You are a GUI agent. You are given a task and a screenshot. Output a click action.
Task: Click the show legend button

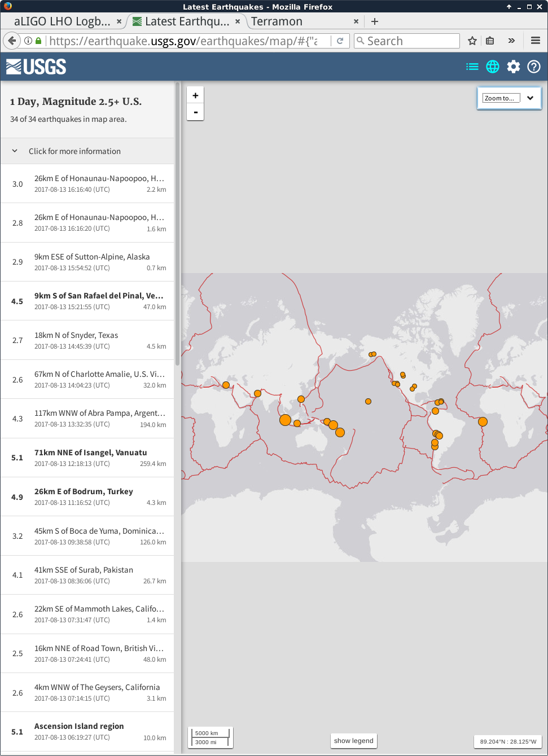pyautogui.click(x=354, y=741)
